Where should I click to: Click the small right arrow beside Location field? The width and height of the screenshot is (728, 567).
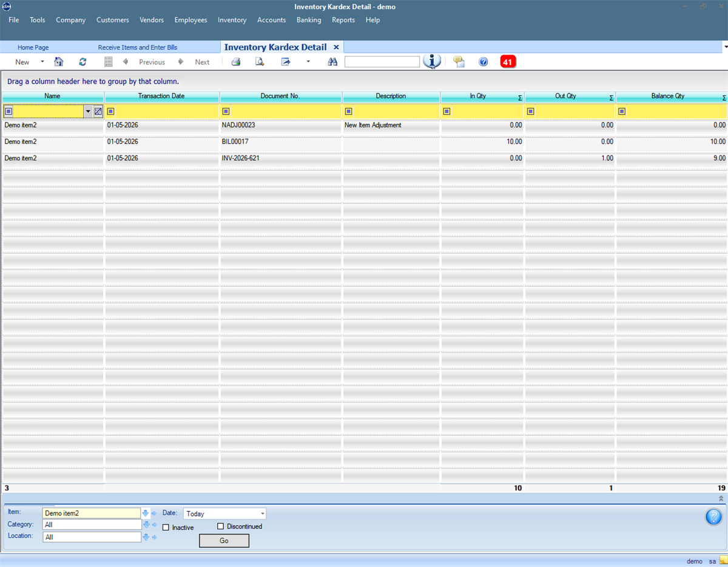click(154, 537)
